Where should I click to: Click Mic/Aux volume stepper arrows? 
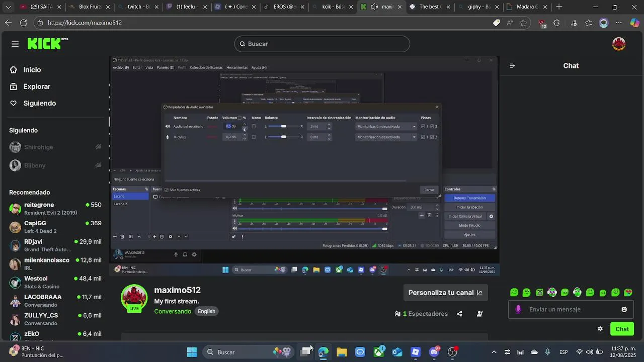pos(245,137)
